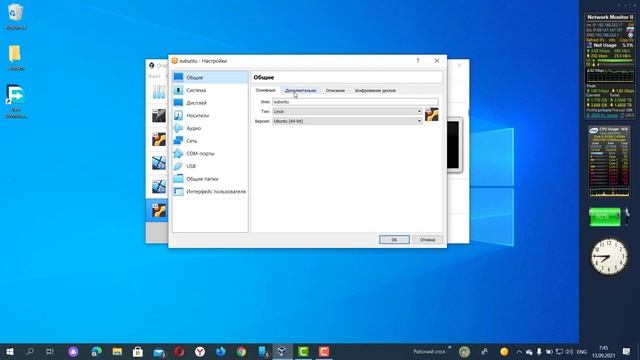Click the OS type picture beside Тип
640x360 pixels.
[431, 114]
